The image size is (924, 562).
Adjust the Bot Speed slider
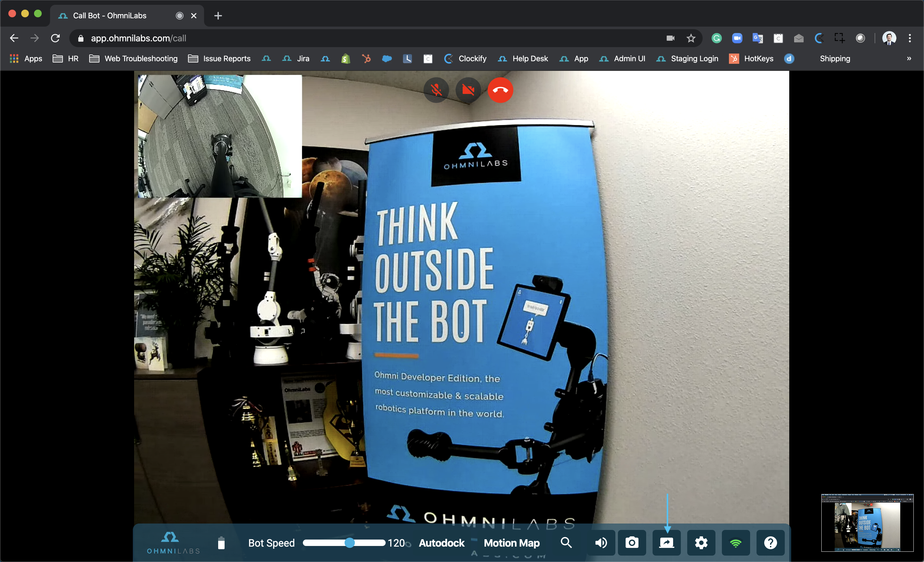tap(344, 543)
